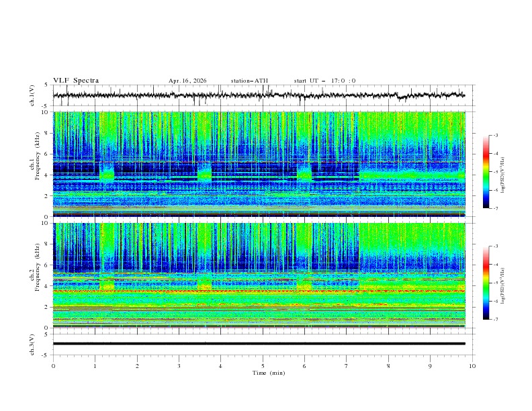532x411 pixels.
Task: Click the "ch.3(V)" axis label
Action: coord(32,345)
